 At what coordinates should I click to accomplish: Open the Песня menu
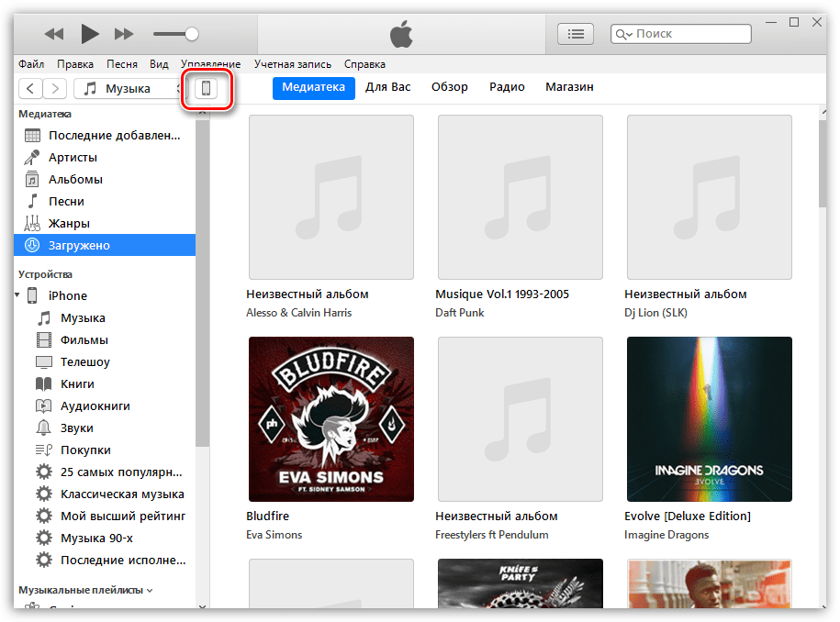coord(121,64)
